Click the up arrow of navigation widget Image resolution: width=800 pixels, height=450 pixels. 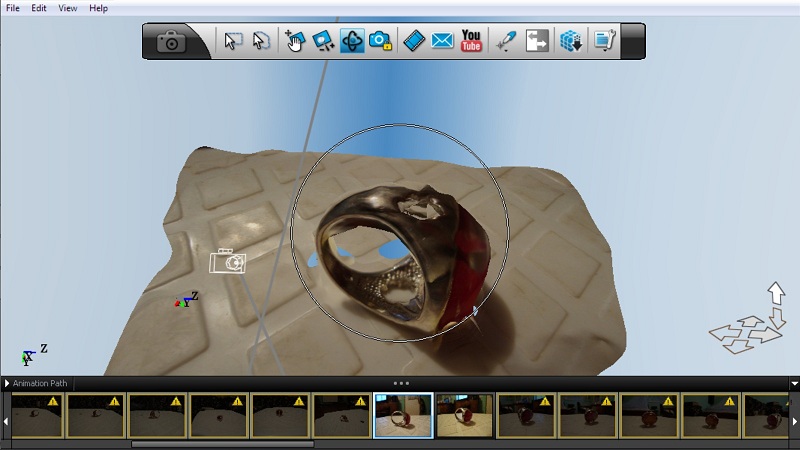pos(776,293)
